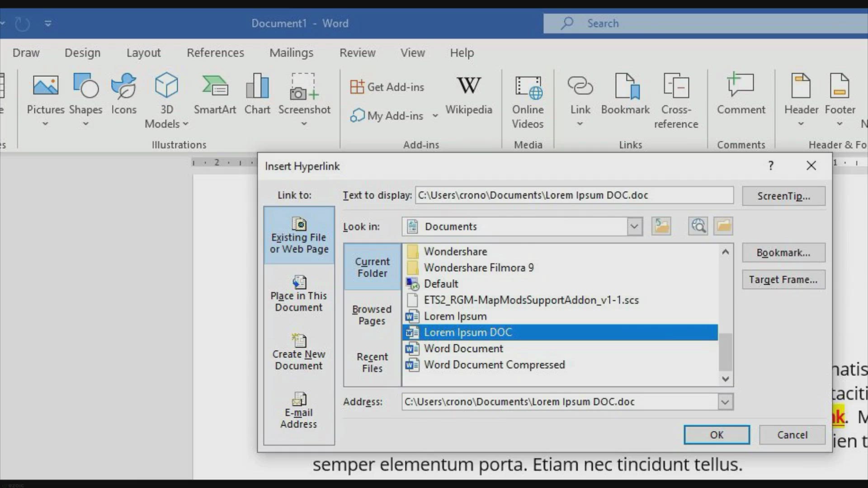Switch to the Design tab
This screenshot has height=488, width=868.
click(82, 53)
